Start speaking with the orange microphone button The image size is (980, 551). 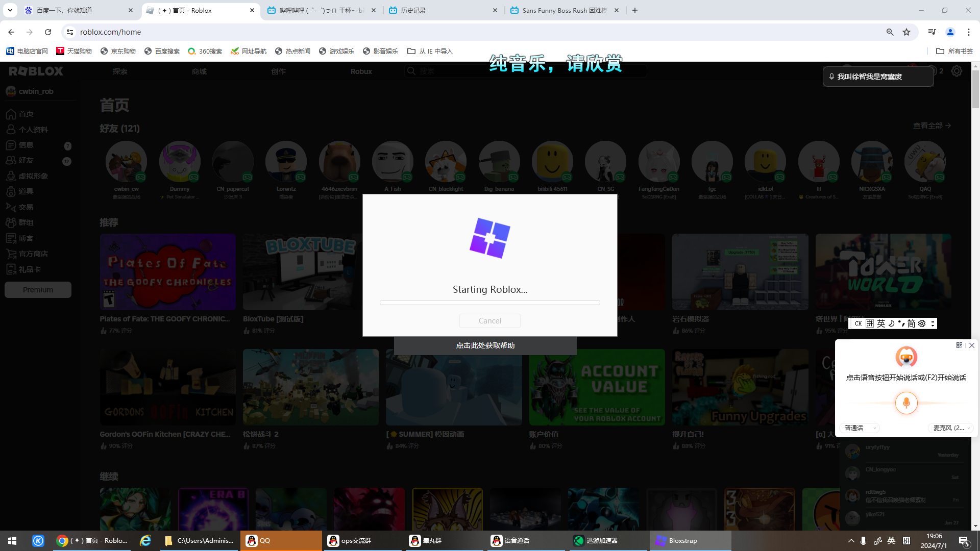tap(906, 403)
